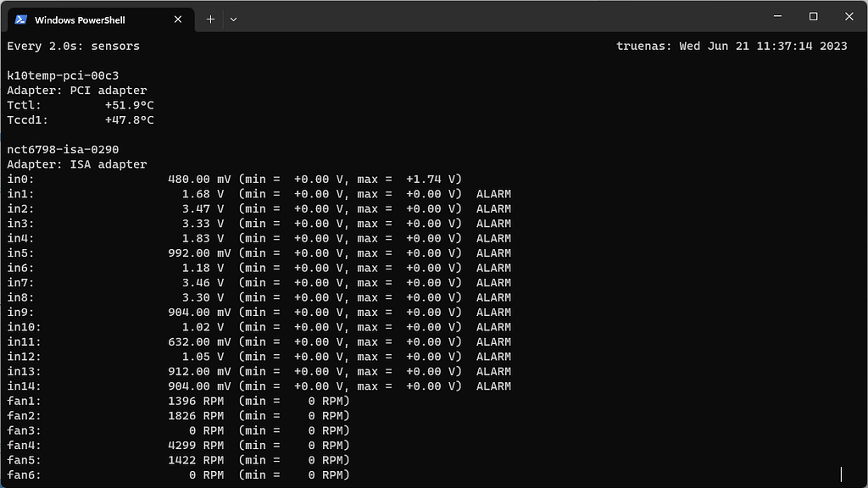
Task: Open the tab options chevron menu
Action: (233, 19)
